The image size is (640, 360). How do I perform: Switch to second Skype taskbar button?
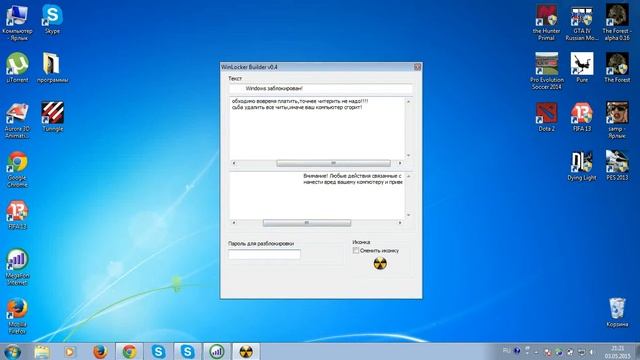point(188,351)
